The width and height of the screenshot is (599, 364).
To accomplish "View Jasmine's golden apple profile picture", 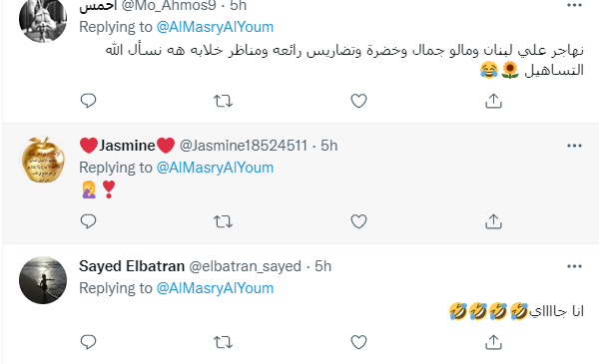I will 43,160.
